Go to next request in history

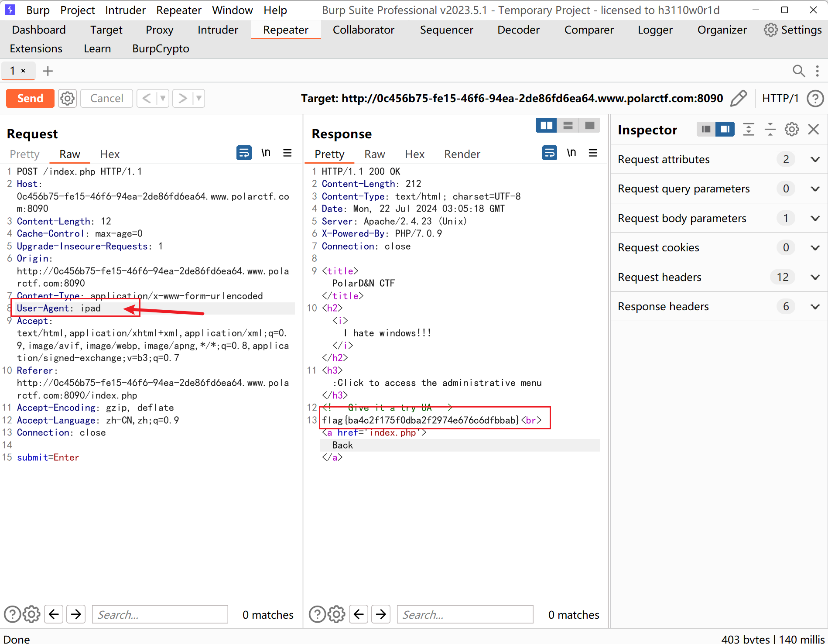pyautogui.click(x=183, y=98)
